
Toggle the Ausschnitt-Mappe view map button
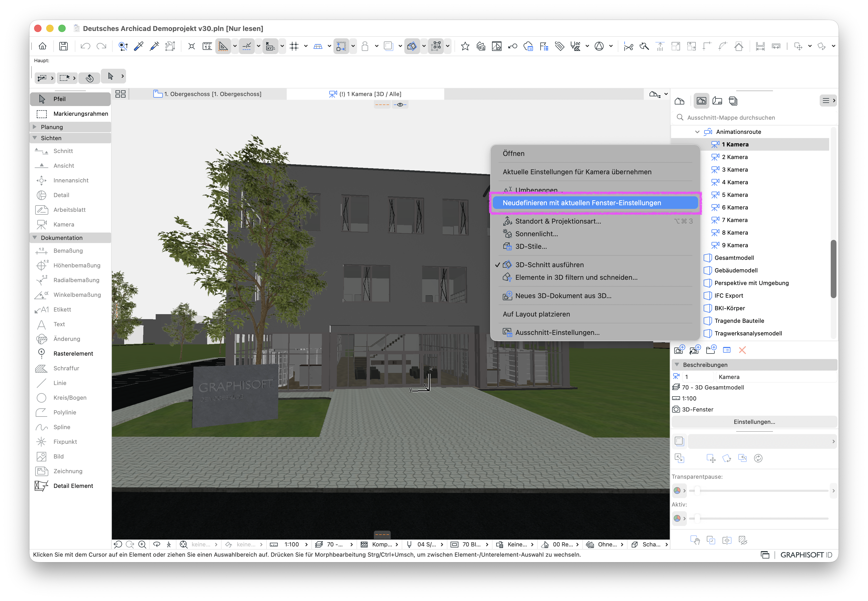[702, 101]
